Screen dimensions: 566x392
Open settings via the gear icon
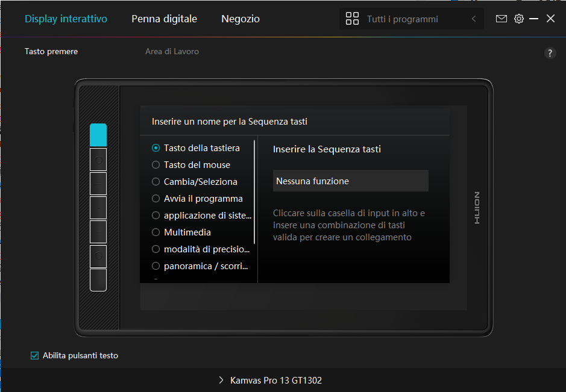click(x=519, y=19)
